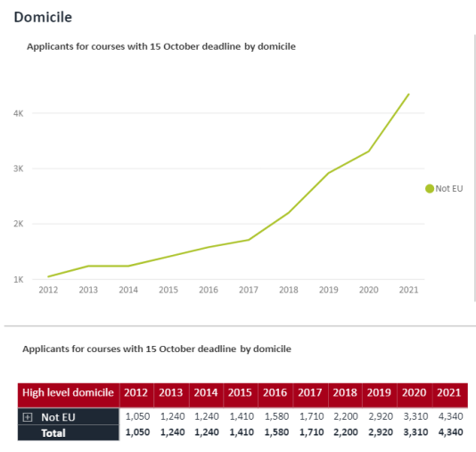Click the 1,050 value in Not EU row

tap(137, 416)
